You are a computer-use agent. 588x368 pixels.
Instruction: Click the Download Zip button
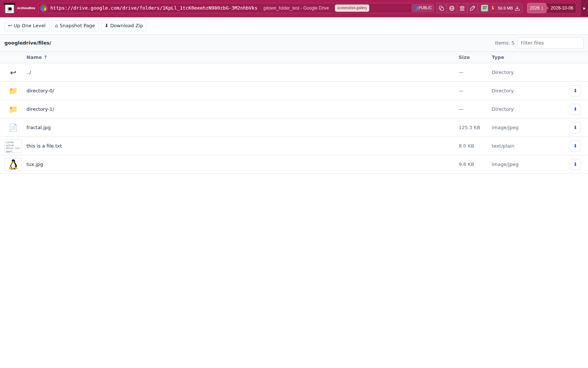[x=124, y=26]
